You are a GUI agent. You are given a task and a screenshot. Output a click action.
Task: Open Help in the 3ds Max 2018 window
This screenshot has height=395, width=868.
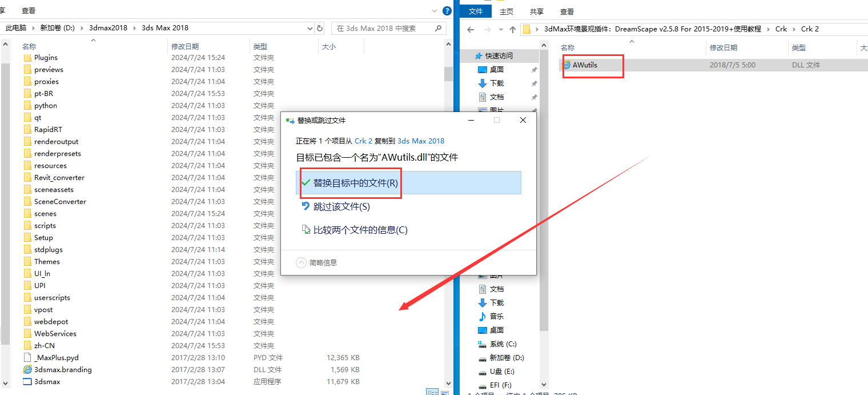446,10
